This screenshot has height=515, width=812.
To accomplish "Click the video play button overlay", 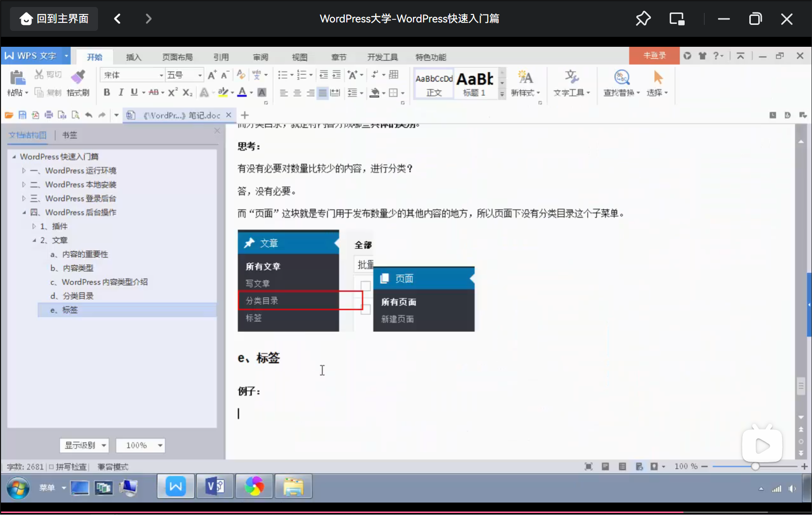I will pyautogui.click(x=762, y=445).
